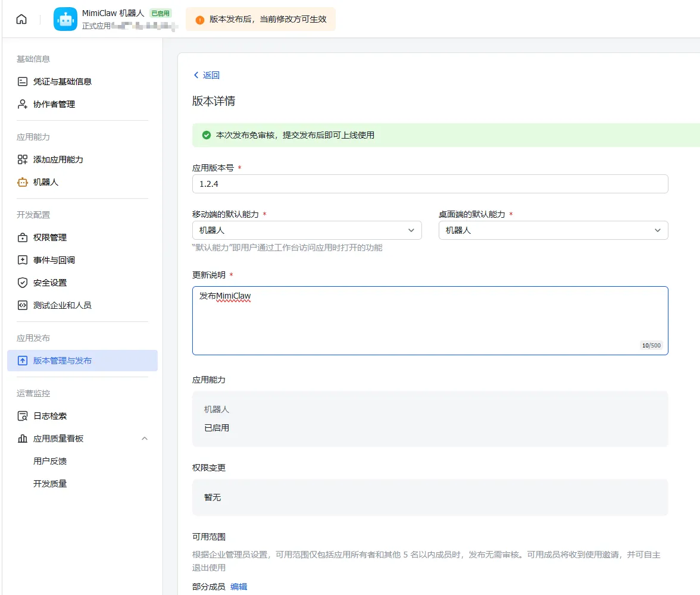Click the 协作者管理 person icon
The height and width of the screenshot is (595, 700).
pyautogui.click(x=23, y=104)
